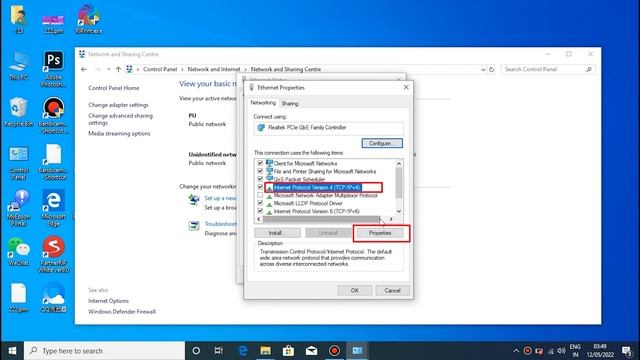Image resolution: width=640 pixels, height=360 pixels.
Task: Toggle QoS Packet Scheduler checkbox
Action: click(260, 179)
